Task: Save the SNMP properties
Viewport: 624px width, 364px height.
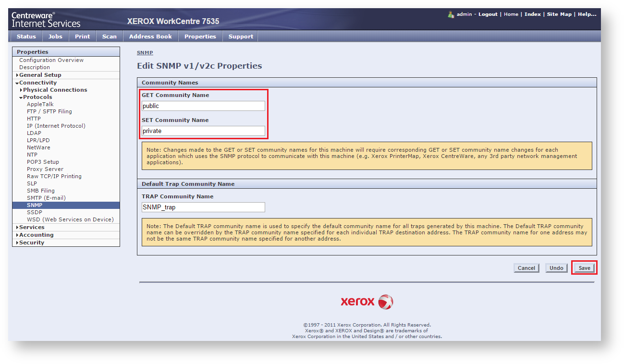Action: click(x=584, y=268)
